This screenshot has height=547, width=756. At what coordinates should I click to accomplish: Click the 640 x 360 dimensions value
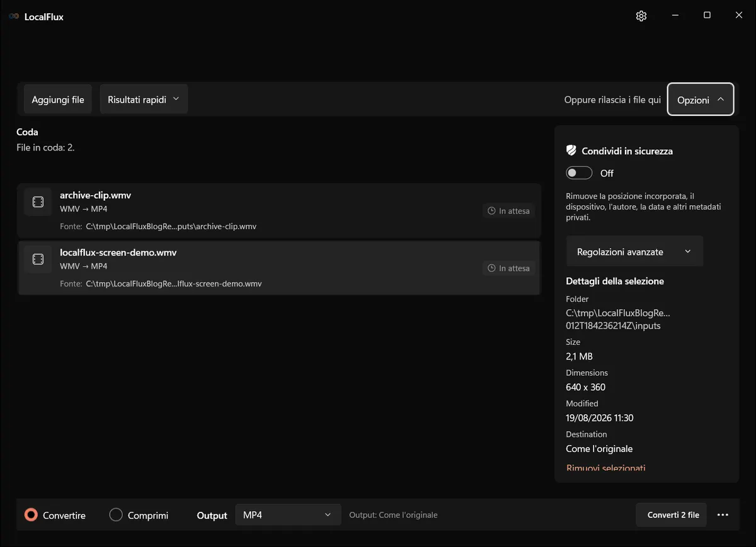[586, 387]
